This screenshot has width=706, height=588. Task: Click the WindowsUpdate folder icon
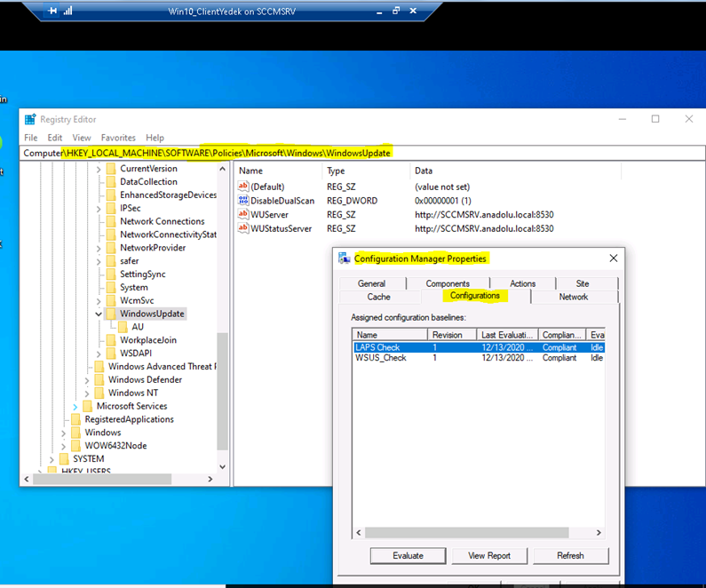coord(111,314)
